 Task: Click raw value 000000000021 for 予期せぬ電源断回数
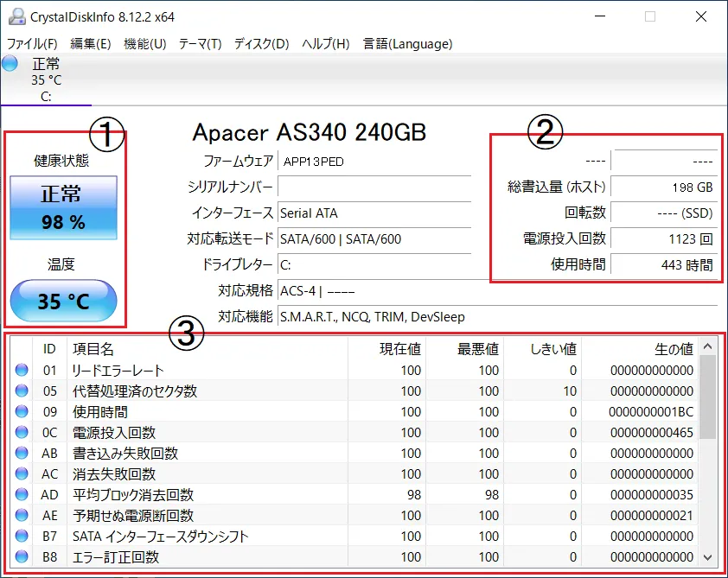tap(651, 516)
